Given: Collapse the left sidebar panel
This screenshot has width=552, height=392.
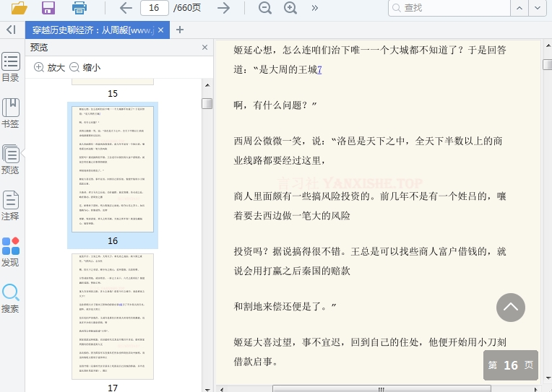Looking at the screenshot, I should [x=10, y=30].
